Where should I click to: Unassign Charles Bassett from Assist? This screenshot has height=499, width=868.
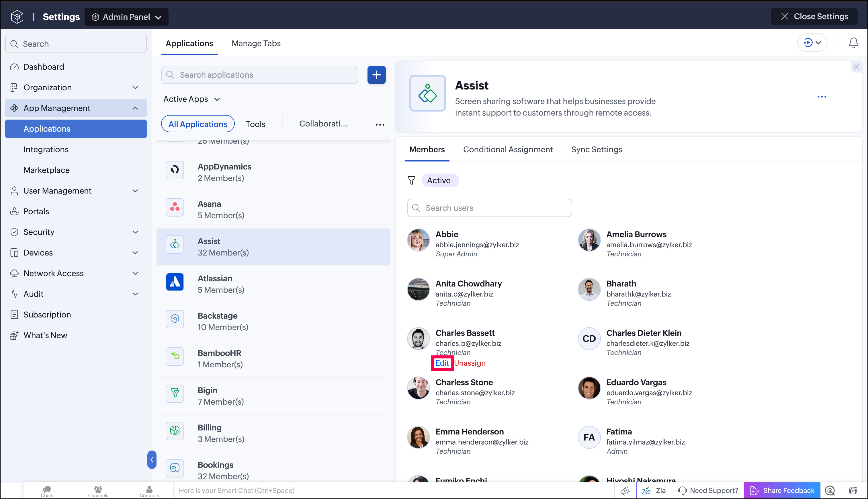click(x=470, y=363)
